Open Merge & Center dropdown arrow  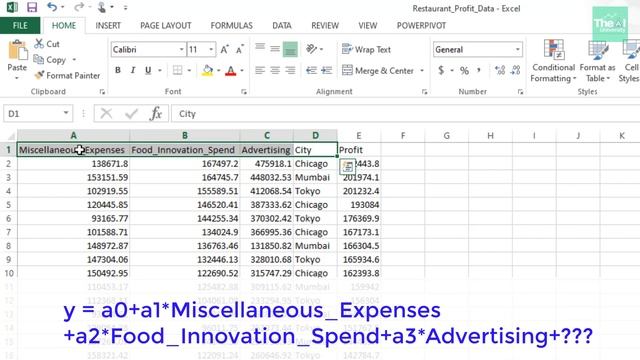point(422,71)
